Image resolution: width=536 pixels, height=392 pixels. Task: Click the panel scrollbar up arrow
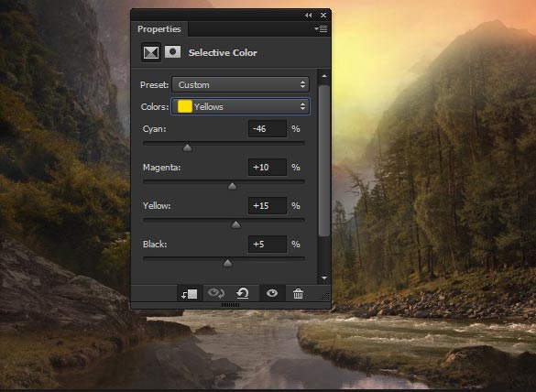[x=324, y=76]
